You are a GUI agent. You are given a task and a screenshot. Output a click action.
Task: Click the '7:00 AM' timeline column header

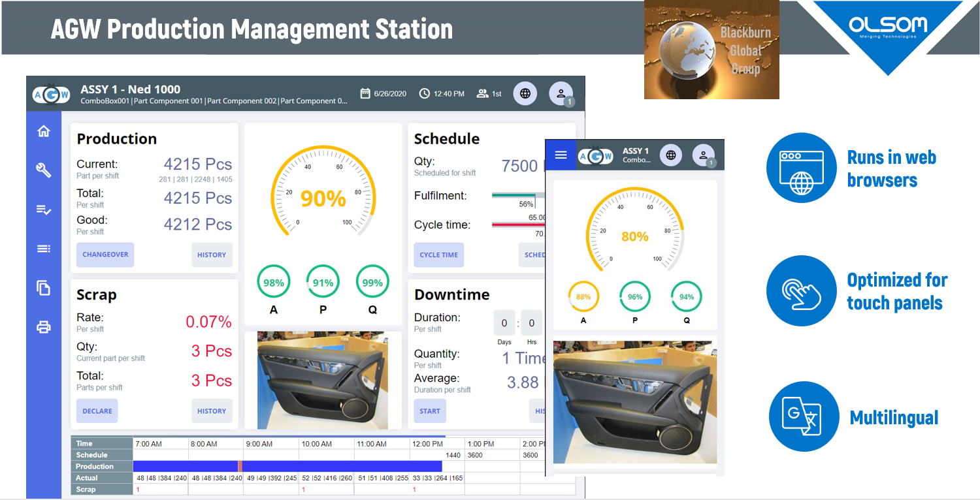point(149,444)
